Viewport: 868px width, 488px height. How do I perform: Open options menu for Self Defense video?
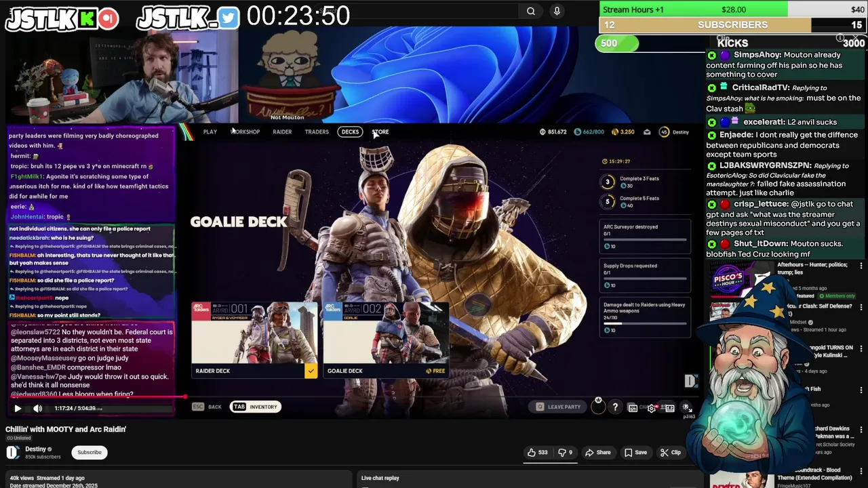861,307
